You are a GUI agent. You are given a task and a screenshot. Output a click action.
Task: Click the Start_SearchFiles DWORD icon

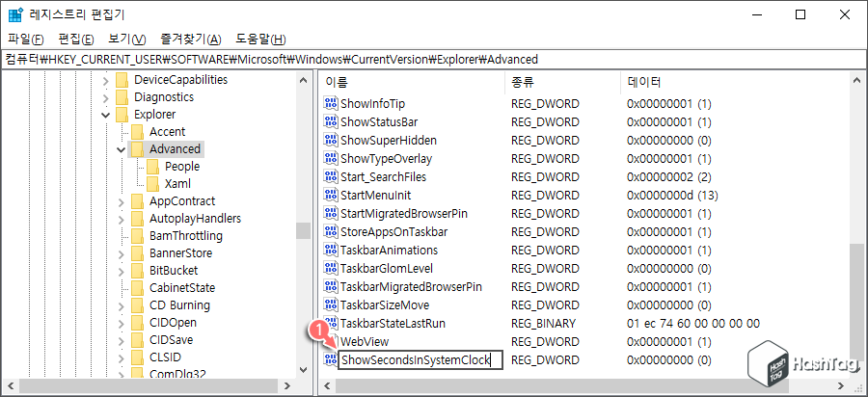point(331,176)
